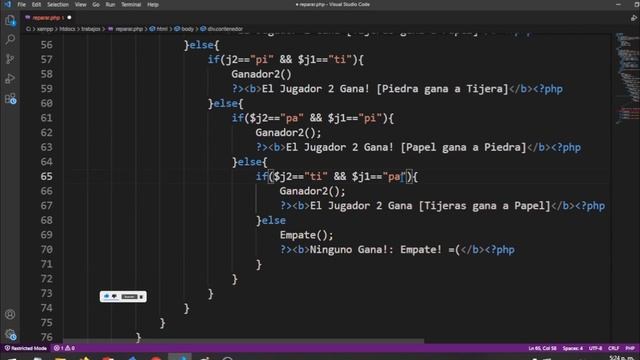Click the horizontal scrollbar under the editor
Image resolution: width=640 pixels, height=360 pixels.
point(243,341)
